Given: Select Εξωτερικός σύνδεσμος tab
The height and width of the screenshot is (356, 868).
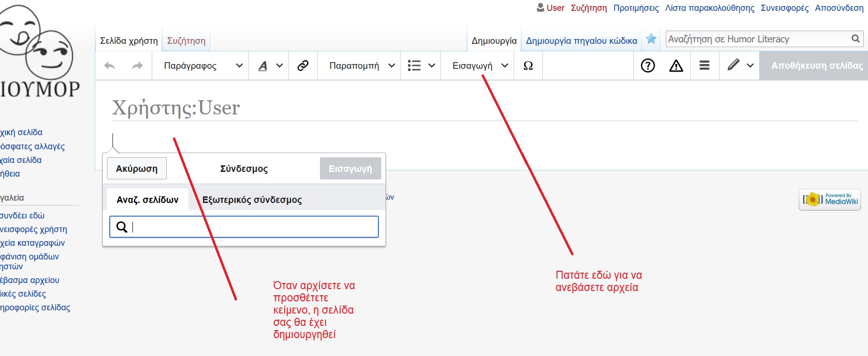Looking at the screenshot, I should point(252,200).
